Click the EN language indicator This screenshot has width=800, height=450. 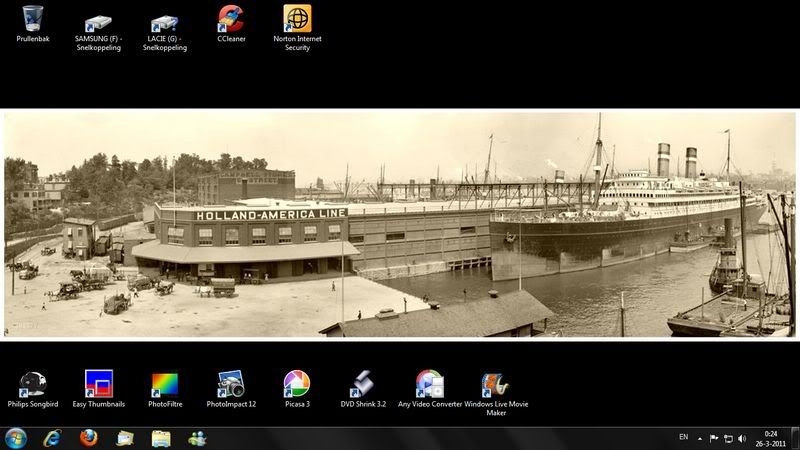coord(684,437)
